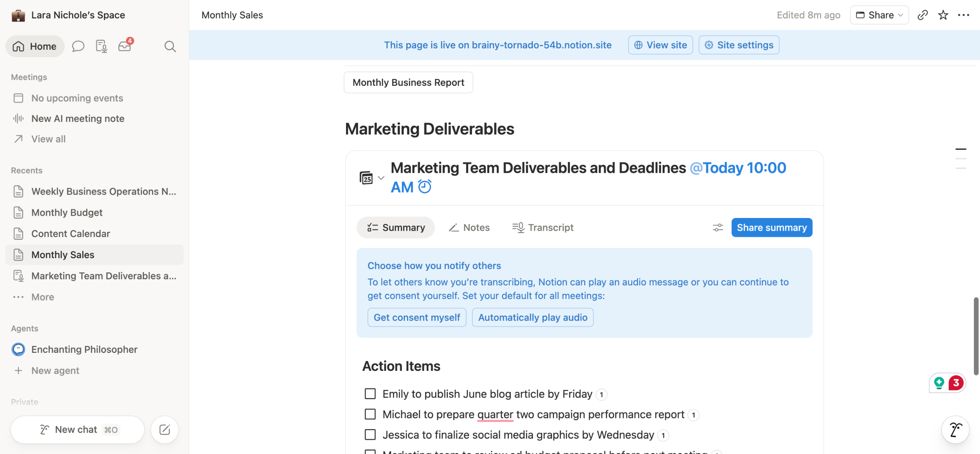Viewport: 980px width, 454px height.
Task: Check Jessica to finalize social media graphics
Action: pyautogui.click(x=370, y=434)
